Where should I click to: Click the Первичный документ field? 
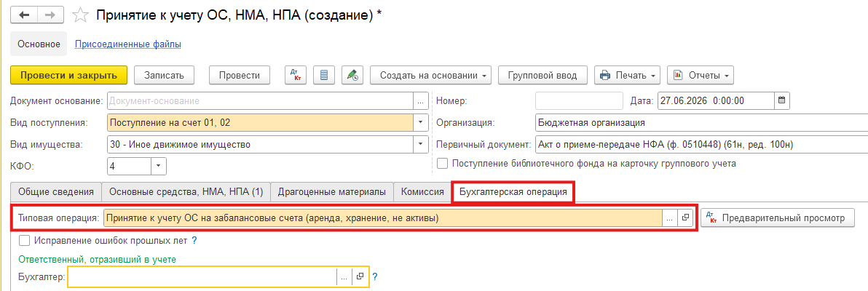(701, 145)
